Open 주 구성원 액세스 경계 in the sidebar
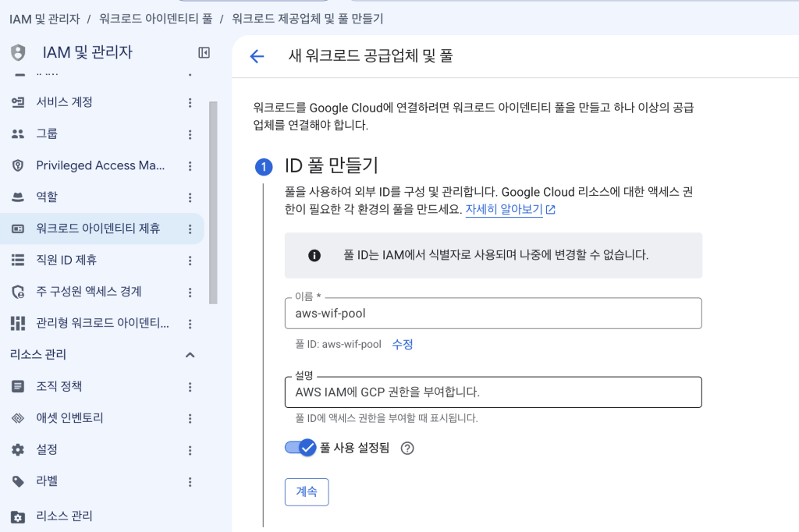Viewport: 799px width, 532px height. tap(89, 292)
